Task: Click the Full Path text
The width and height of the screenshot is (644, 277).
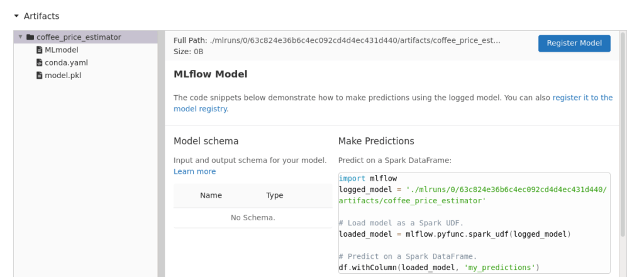Action: pos(337,40)
